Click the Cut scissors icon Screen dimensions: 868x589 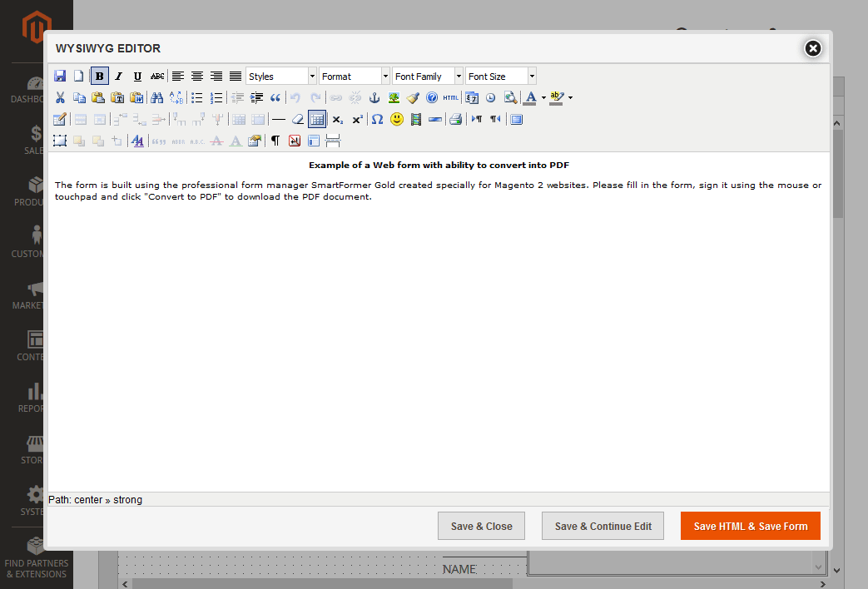60,97
